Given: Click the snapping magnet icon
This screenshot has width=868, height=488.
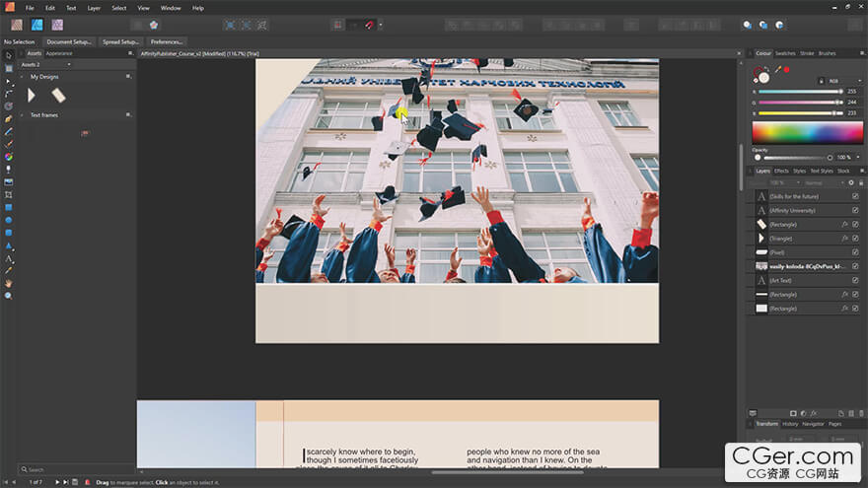Looking at the screenshot, I should coord(370,25).
